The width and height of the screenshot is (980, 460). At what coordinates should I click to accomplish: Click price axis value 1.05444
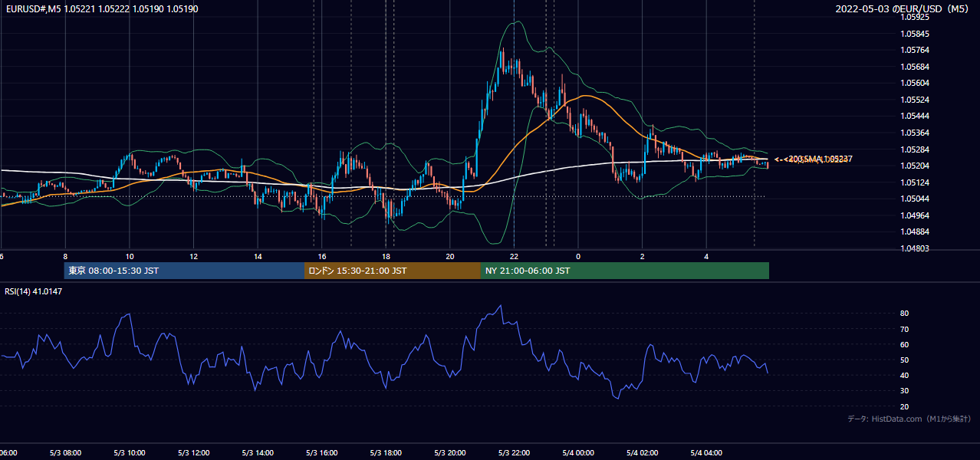click(x=914, y=117)
